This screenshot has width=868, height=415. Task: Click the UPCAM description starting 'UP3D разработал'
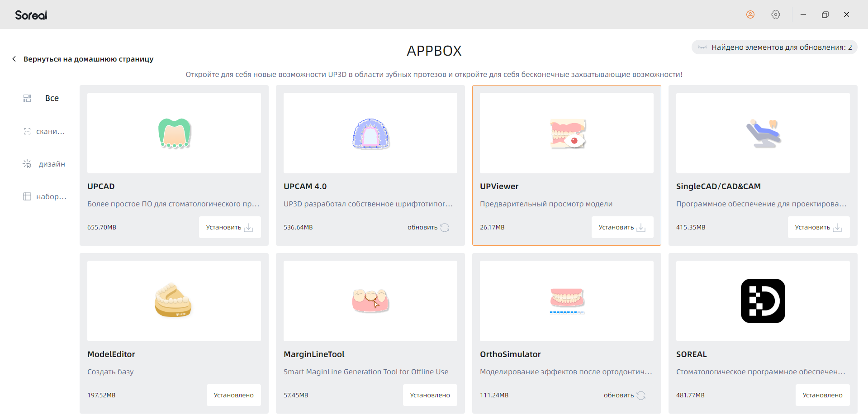[368, 204]
